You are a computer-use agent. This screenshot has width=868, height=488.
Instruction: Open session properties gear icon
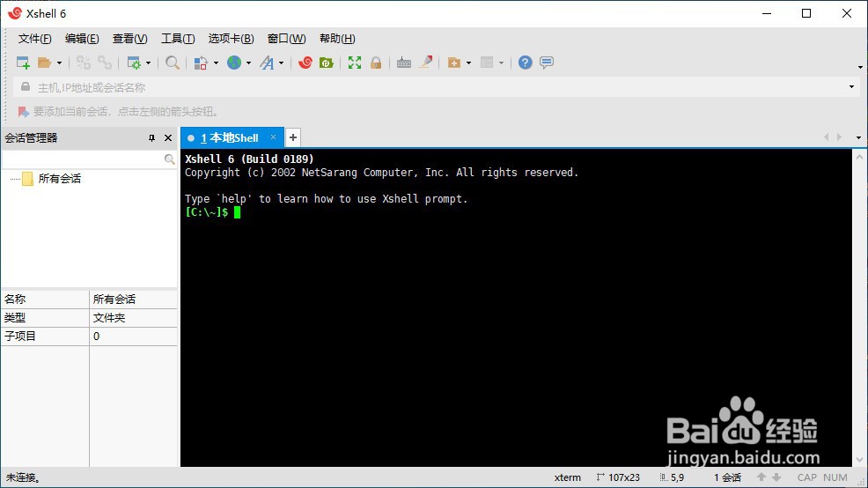[134, 63]
